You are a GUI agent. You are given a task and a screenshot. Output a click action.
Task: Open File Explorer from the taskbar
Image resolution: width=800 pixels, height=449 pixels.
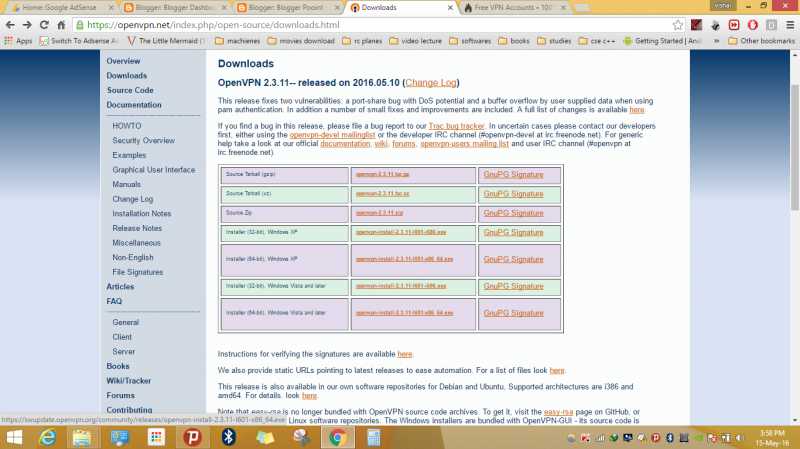click(x=82, y=437)
